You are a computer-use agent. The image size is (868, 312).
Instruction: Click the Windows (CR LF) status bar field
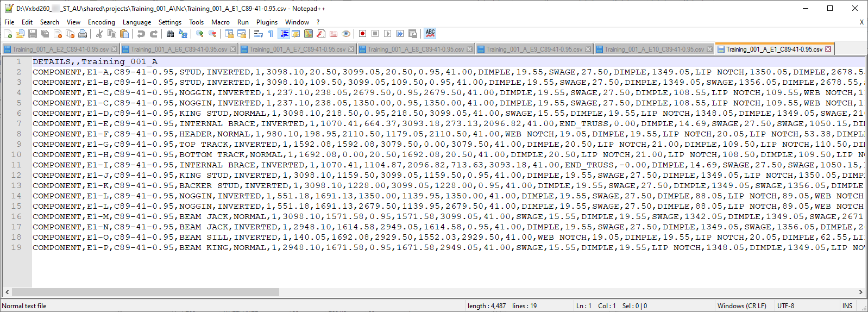tap(741, 306)
